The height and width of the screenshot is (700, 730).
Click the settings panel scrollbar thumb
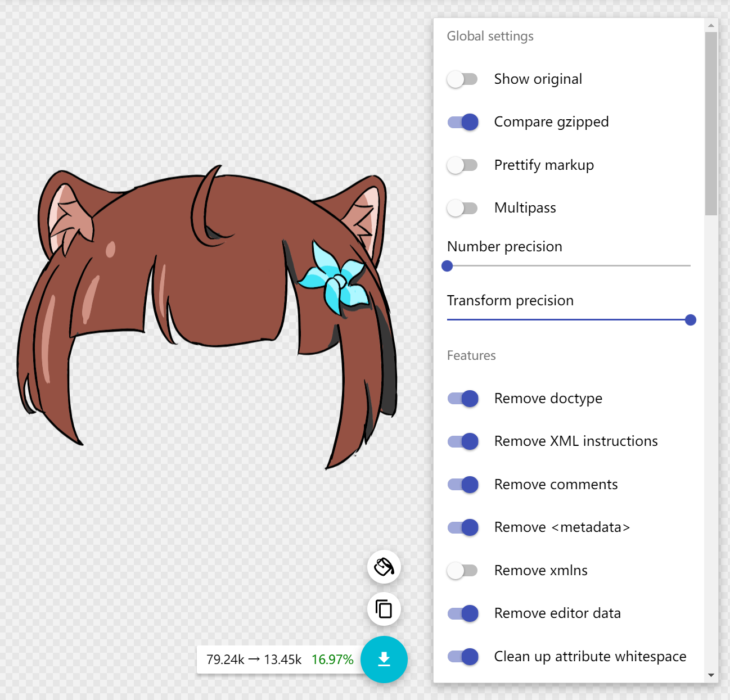tap(711, 124)
